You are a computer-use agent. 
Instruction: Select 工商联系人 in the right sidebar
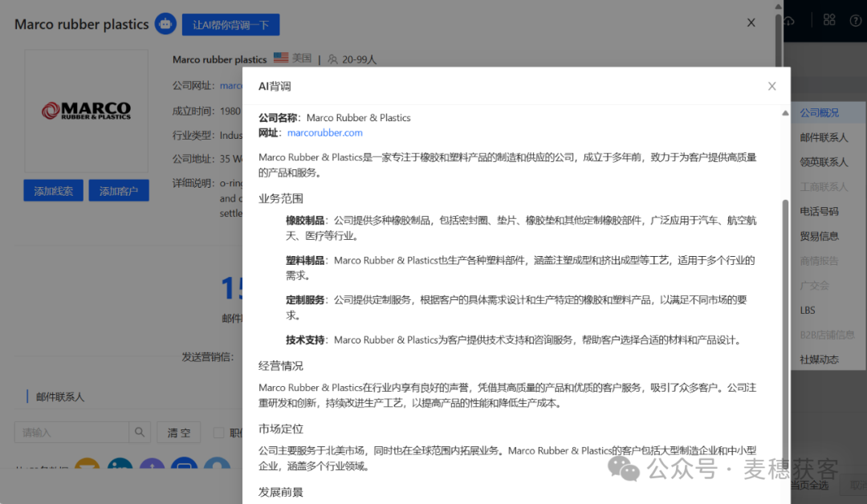pos(824,187)
